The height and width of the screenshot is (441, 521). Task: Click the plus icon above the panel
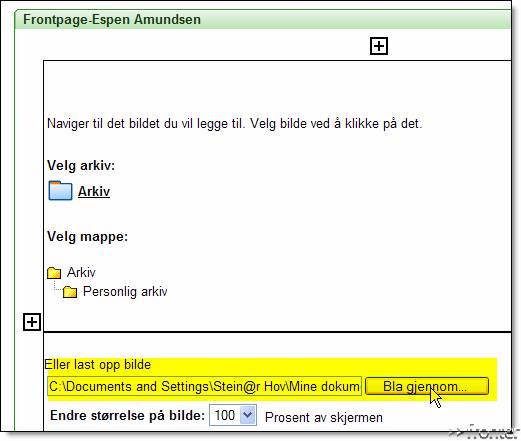tap(379, 46)
